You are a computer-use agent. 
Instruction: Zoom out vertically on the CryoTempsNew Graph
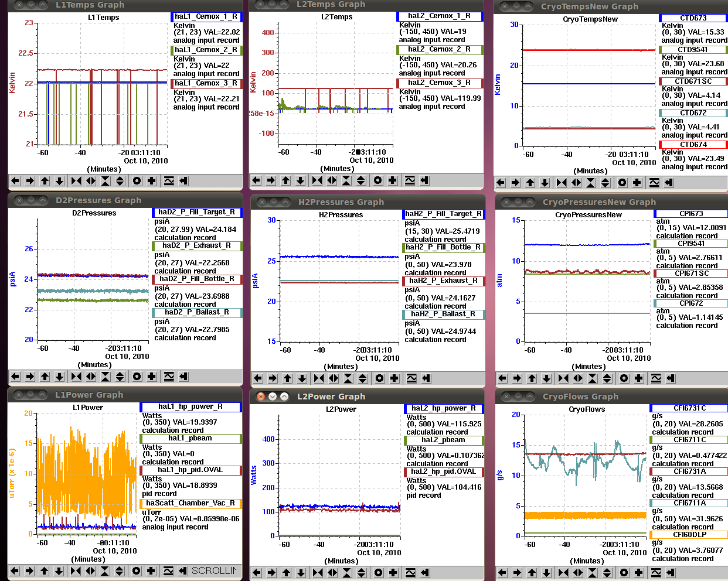tap(605, 183)
